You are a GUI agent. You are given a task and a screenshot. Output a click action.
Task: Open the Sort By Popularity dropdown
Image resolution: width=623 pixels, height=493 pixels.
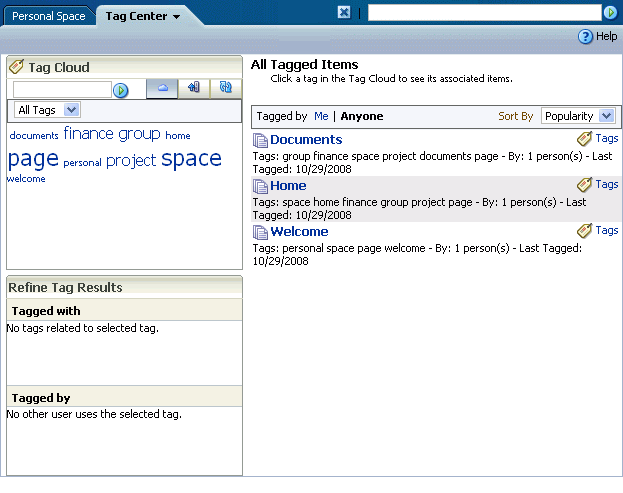578,116
